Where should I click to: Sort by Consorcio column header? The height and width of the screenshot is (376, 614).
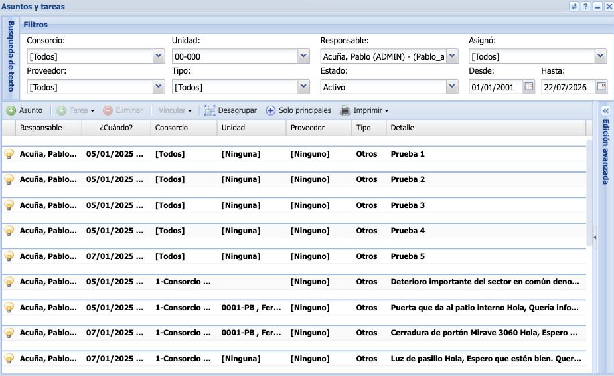(184, 128)
